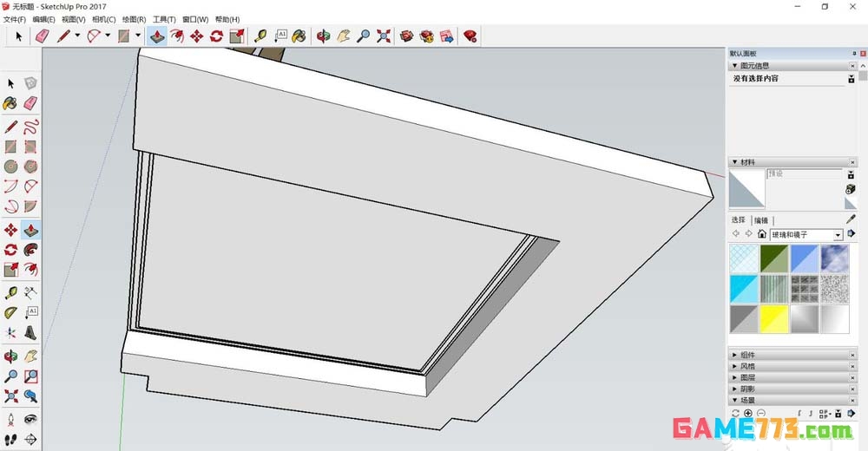Send model to LayOut from top toolbar
Screen dimensions: 868x451
click(447, 36)
